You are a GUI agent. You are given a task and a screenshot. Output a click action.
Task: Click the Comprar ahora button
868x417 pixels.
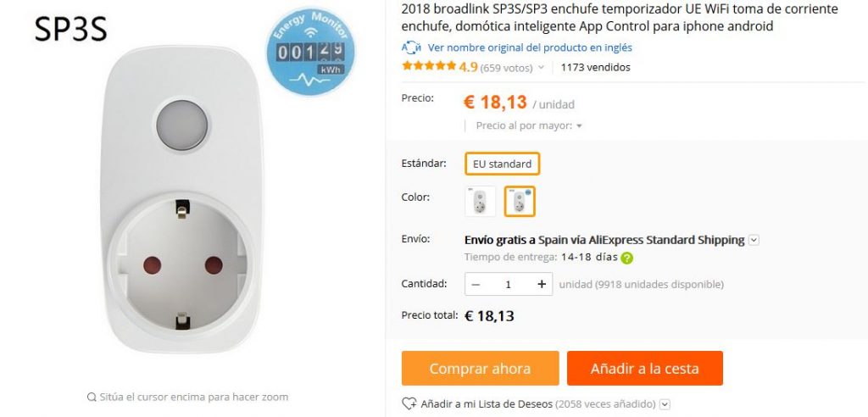click(480, 369)
